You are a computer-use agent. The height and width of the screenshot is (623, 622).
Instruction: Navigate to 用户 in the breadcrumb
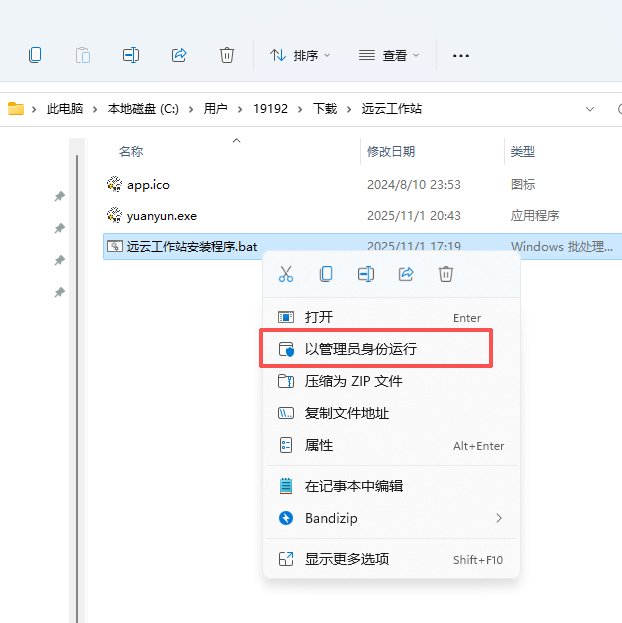215,108
